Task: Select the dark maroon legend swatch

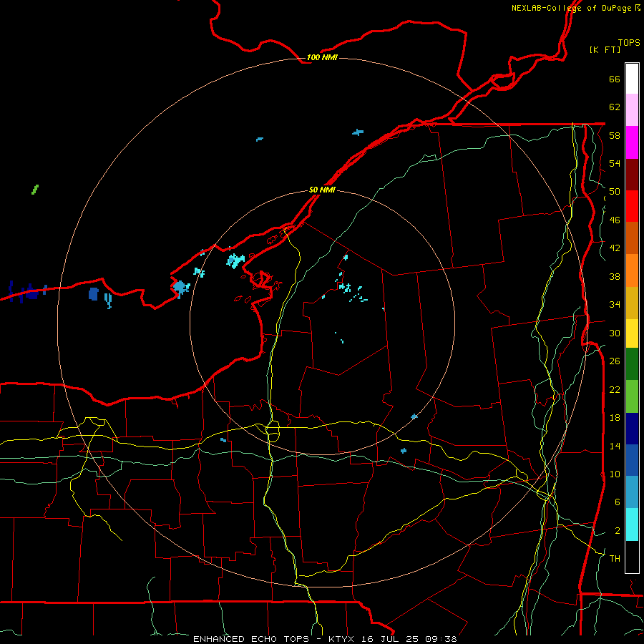Action: 632,175
